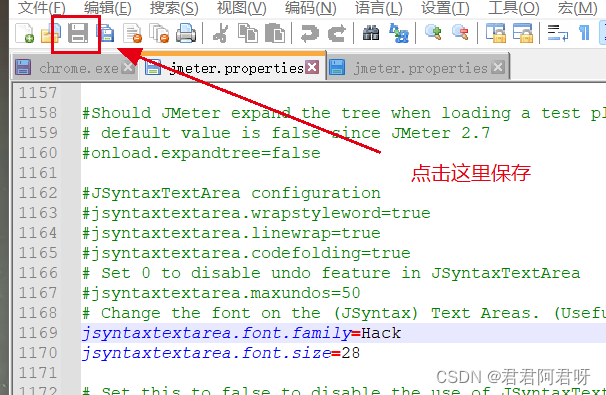
Task: Toggle synchronize vertical scrolling icon
Action: 495,33
